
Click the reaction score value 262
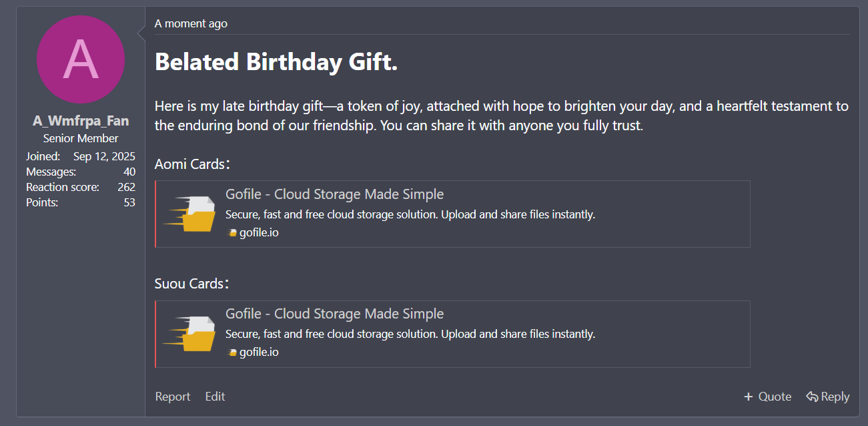[126, 188]
